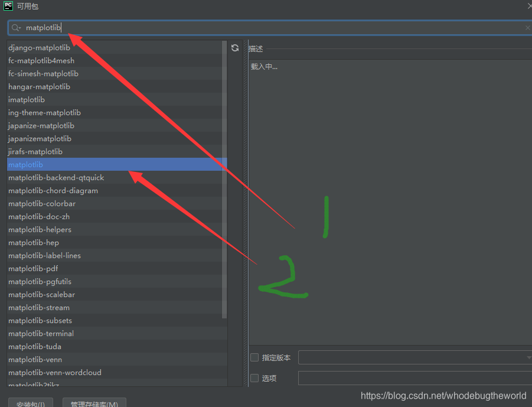Select matplotlib-doc-zh package
The height and width of the screenshot is (407, 532).
(117, 216)
